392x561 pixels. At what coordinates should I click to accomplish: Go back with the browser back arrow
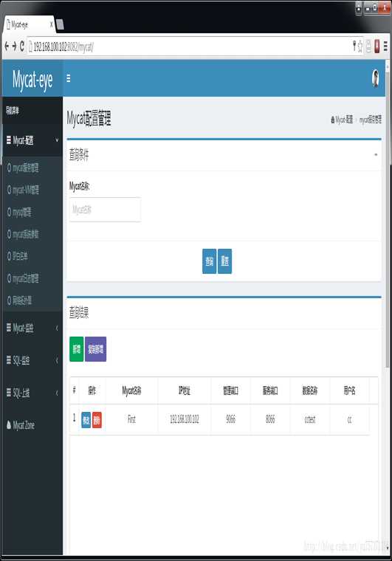7,47
